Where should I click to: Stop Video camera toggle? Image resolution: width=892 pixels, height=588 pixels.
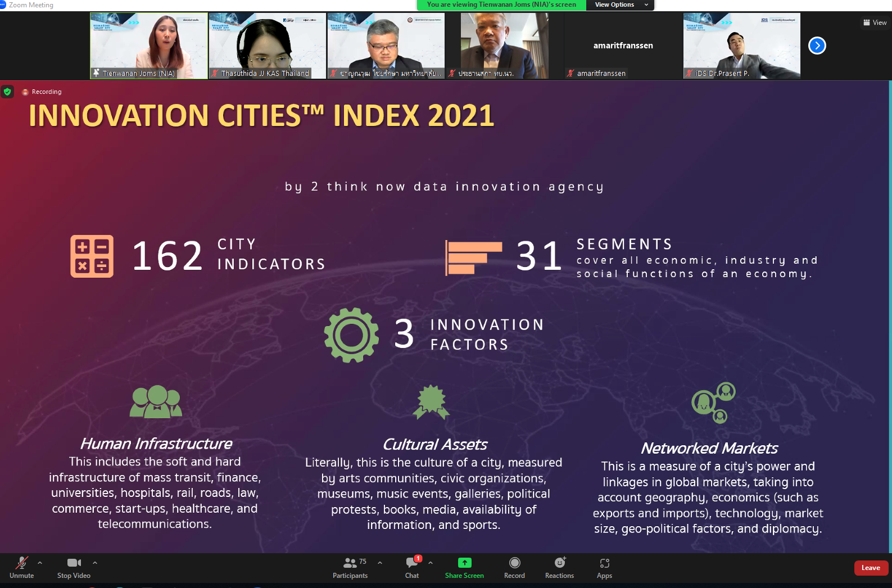click(x=74, y=567)
